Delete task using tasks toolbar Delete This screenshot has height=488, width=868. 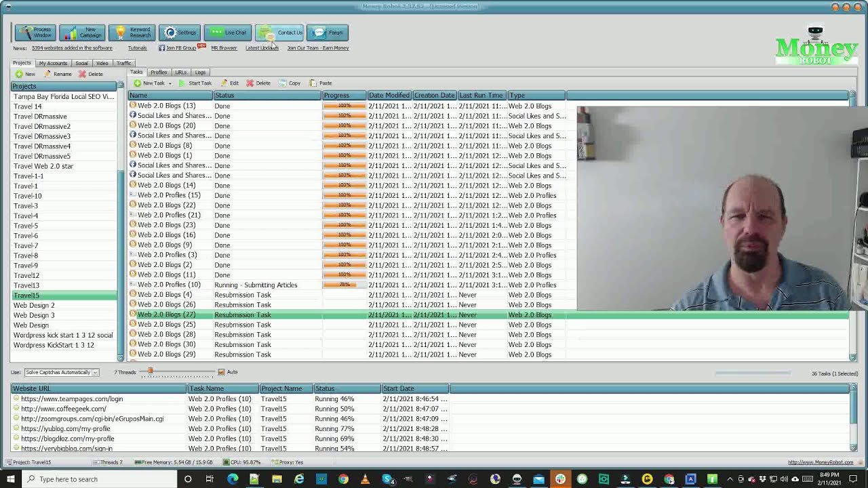pos(258,83)
